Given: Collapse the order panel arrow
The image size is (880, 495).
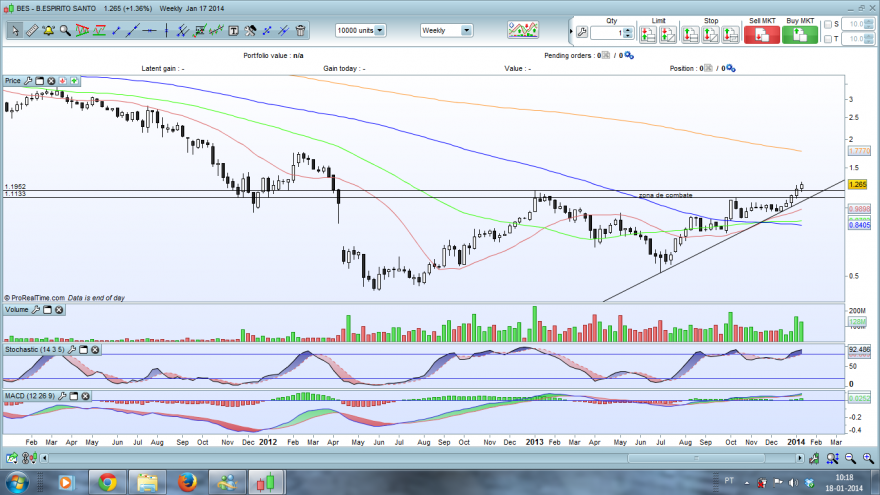Looking at the screenshot, I should (x=571, y=31).
